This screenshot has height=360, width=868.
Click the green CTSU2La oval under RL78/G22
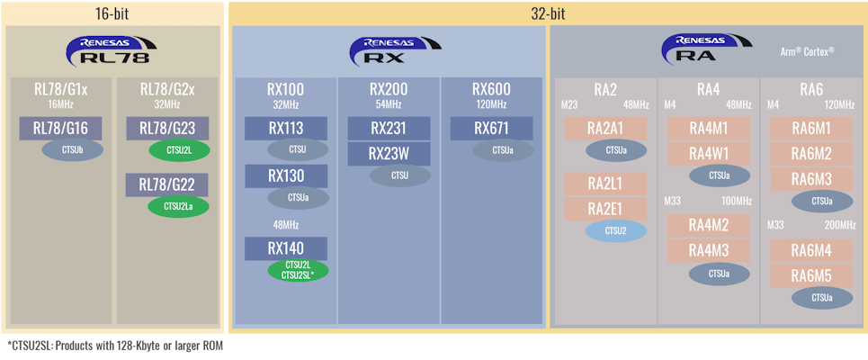pos(178,207)
